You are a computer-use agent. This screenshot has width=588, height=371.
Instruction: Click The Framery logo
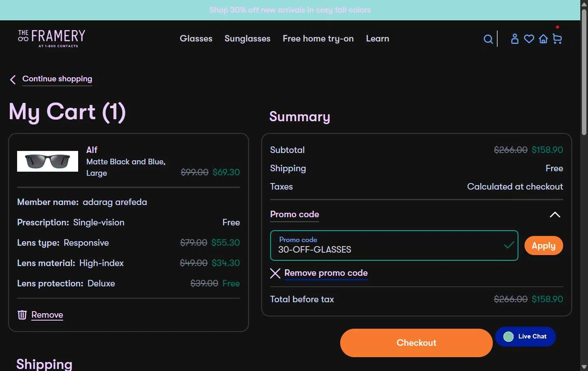[52, 38]
